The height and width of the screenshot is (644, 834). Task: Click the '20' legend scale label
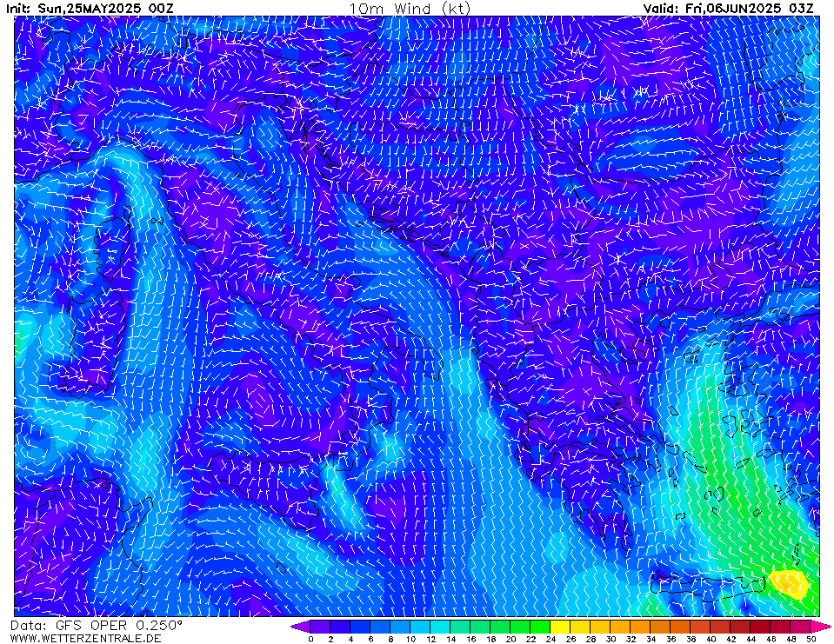510,639
